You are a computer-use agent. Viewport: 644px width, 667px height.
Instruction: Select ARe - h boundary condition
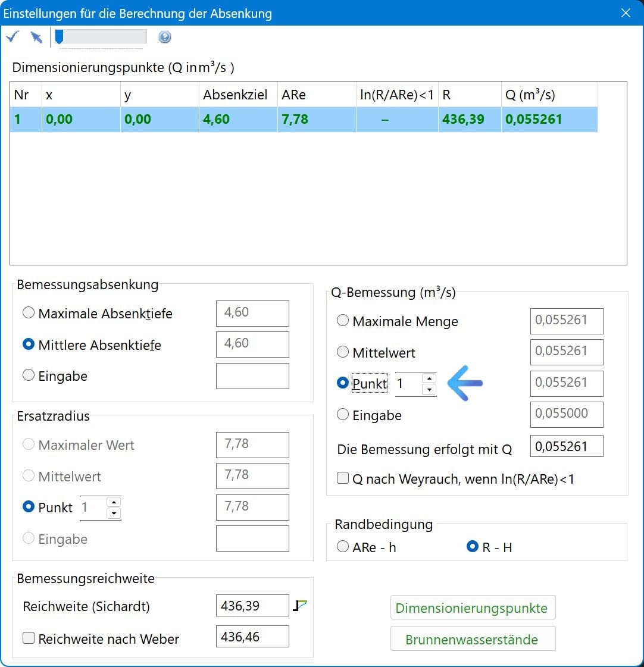tap(343, 547)
